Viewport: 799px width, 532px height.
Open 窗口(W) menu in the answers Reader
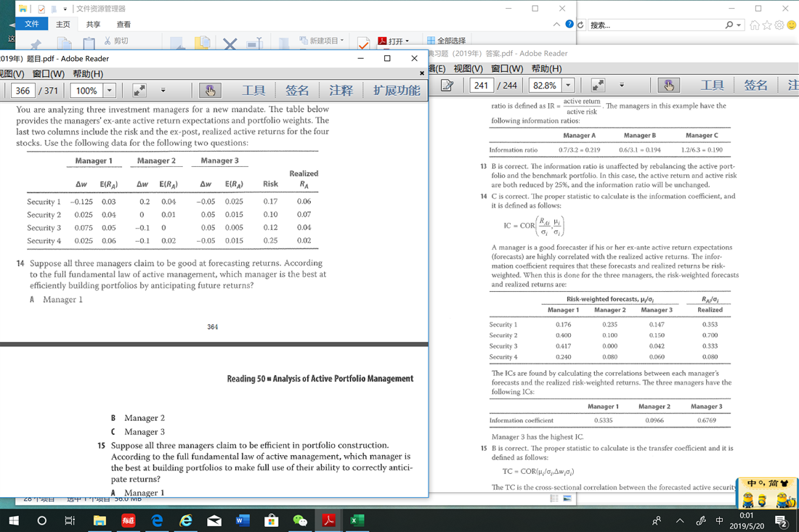(507, 69)
